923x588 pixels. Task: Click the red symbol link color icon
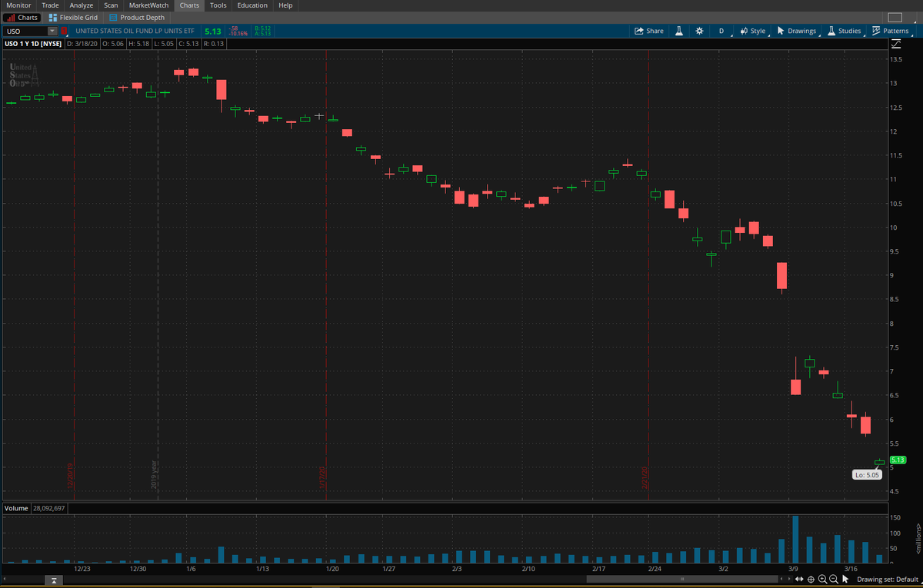65,31
